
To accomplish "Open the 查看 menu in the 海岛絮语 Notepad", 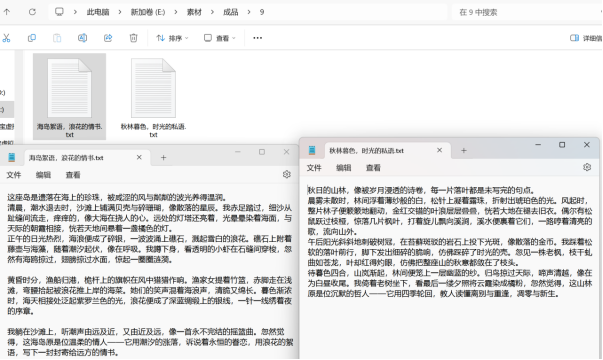I will pos(73,175).
